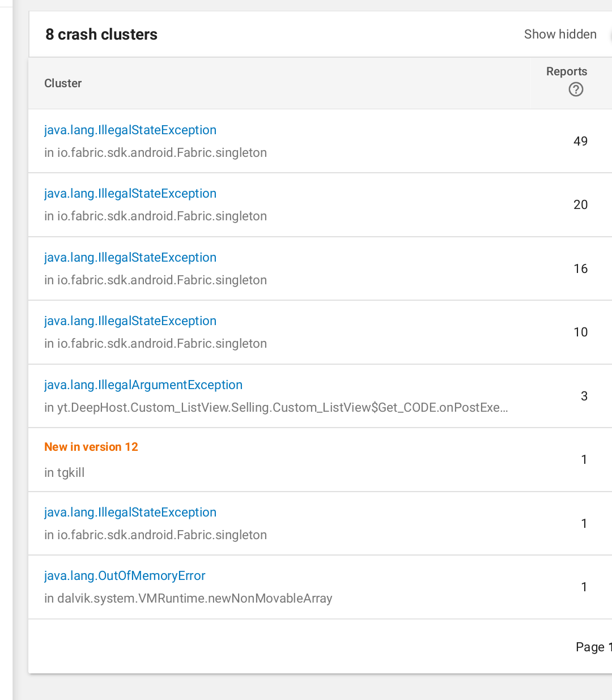
Task: Click the report count of 49
Action: click(x=580, y=142)
